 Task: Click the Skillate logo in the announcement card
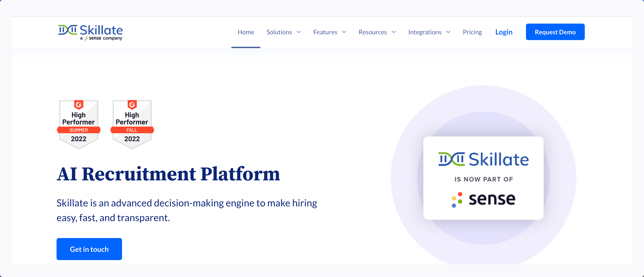point(483,159)
